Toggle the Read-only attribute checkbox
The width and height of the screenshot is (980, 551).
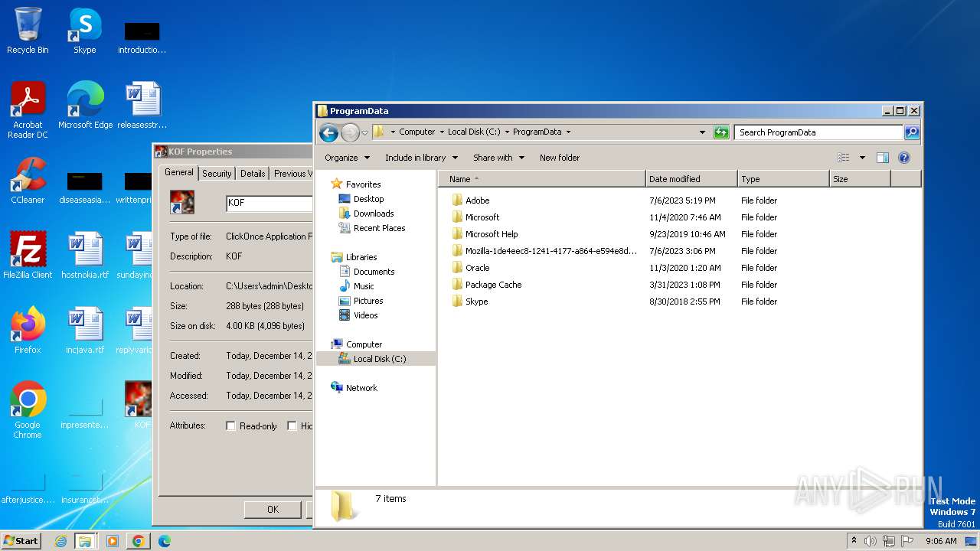(x=230, y=426)
